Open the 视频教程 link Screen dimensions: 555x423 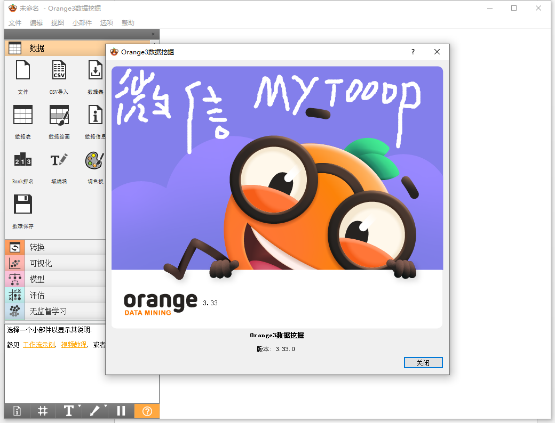74,344
